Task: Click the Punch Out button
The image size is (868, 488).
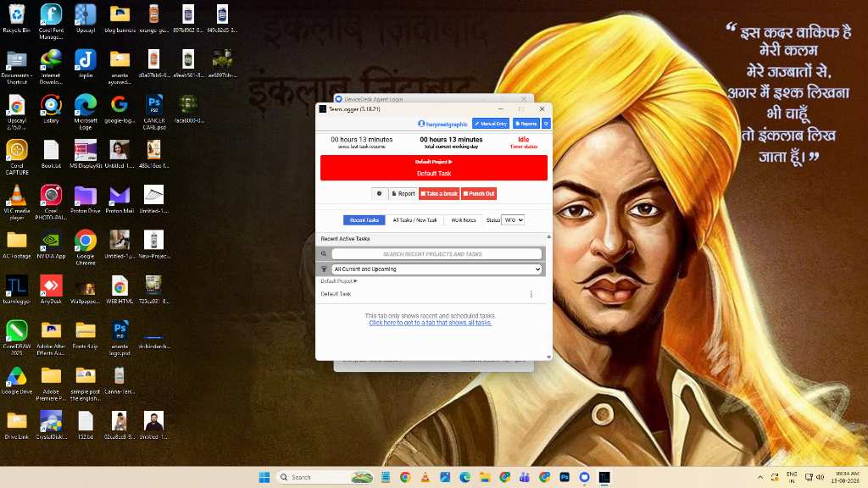Action: pyautogui.click(x=479, y=194)
